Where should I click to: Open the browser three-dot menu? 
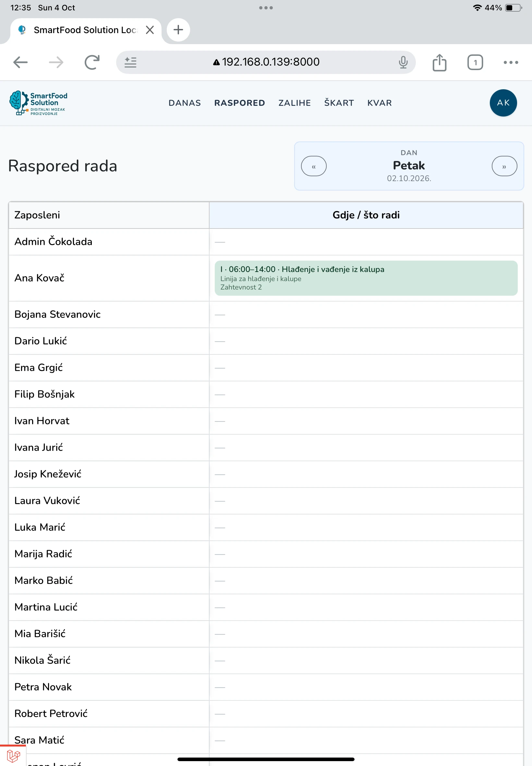pyautogui.click(x=511, y=62)
